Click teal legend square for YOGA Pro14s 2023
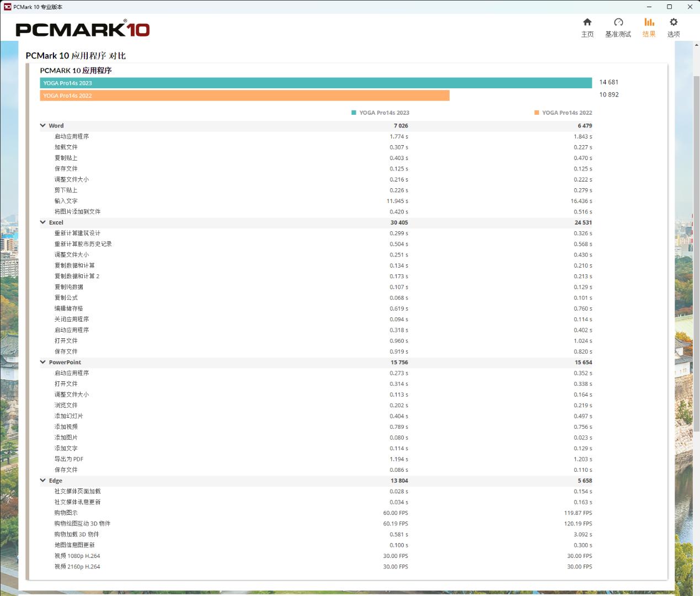 point(354,113)
